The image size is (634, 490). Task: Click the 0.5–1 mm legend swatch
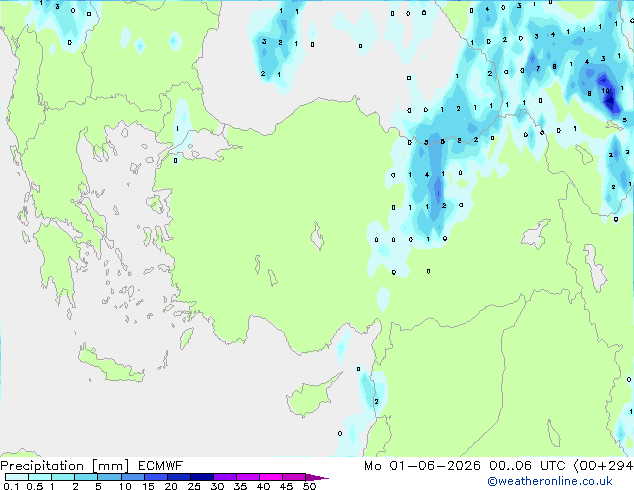pyautogui.click(x=40, y=477)
